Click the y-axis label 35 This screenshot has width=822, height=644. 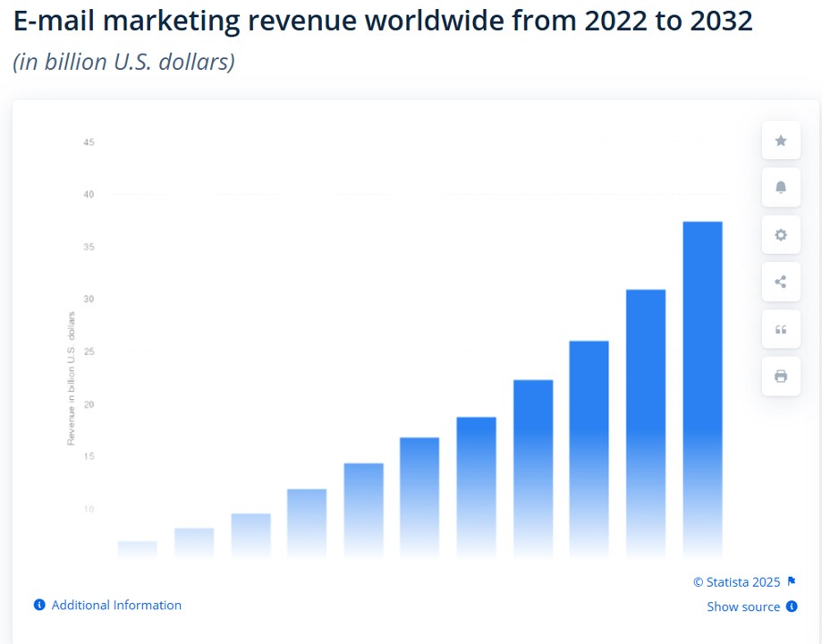click(89, 247)
